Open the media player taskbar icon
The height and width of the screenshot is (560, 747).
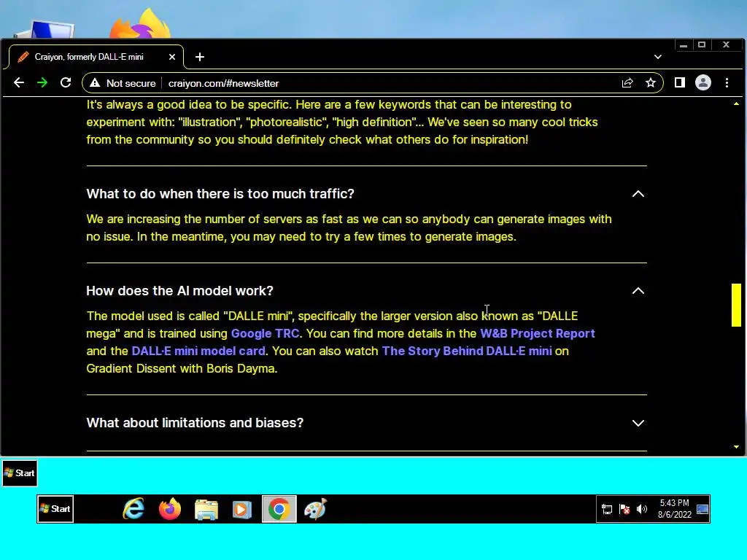coord(242,509)
